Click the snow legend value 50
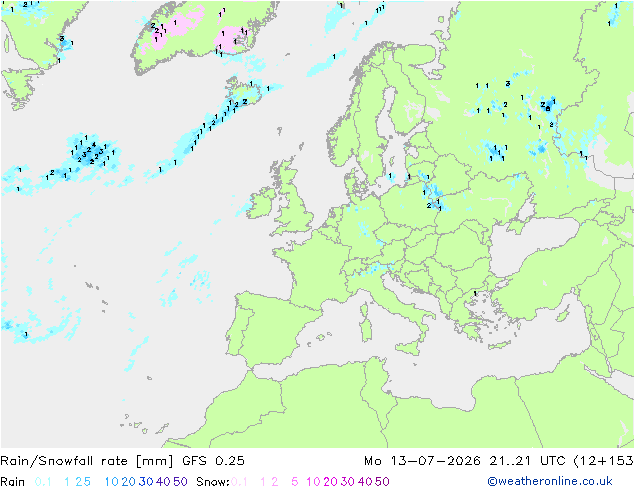The width and height of the screenshot is (634, 490). coord(382,482)
